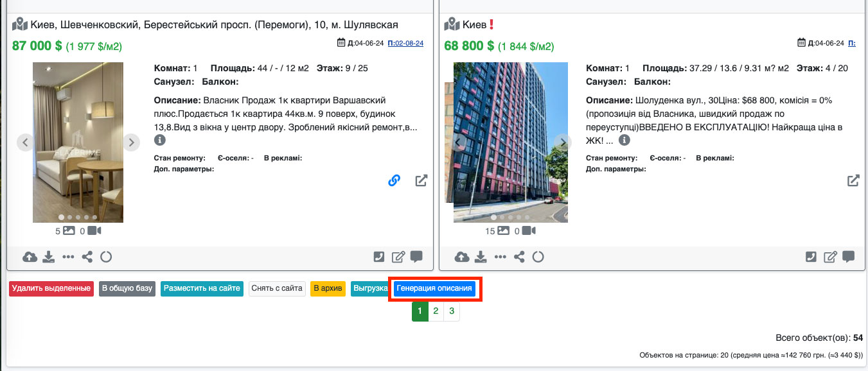Click the 68 800 $ price text

(469, 46)
